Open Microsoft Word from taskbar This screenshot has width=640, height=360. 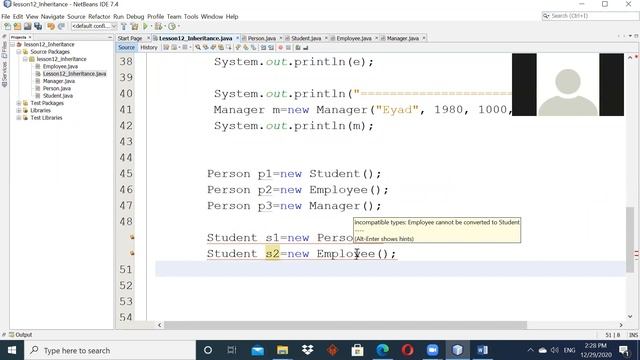click(x=482, y=350)
